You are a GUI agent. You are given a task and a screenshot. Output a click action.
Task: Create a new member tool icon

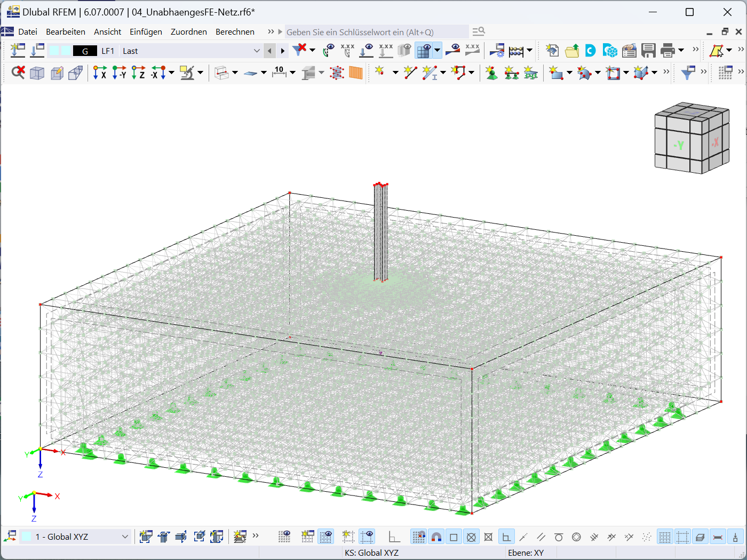click(x=429, y=73)
